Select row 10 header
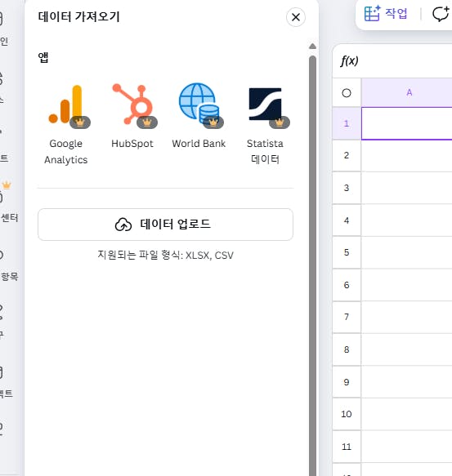452x476 pixels. tap(347, 415)
